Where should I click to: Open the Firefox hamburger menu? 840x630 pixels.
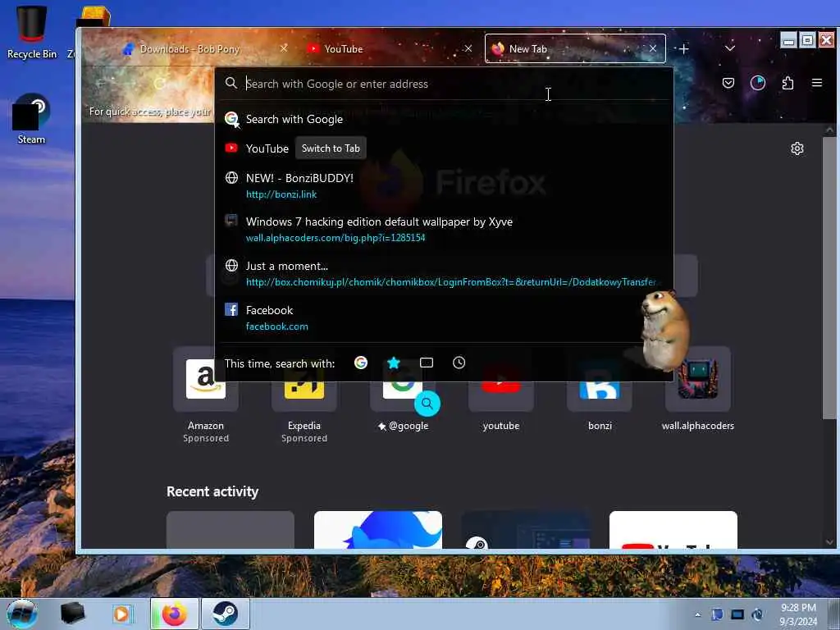(817, 83)
